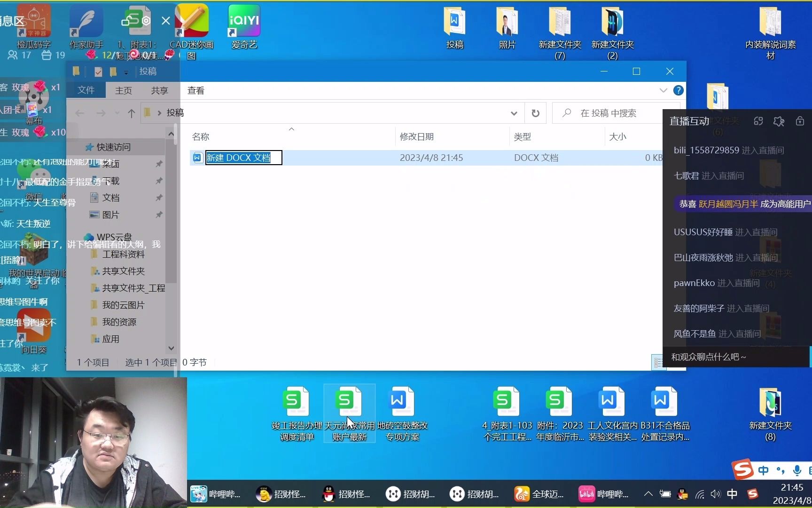812x508 pixels.
Task: Sort by 修改日期 column header
Action: click(x=417, y=136)
